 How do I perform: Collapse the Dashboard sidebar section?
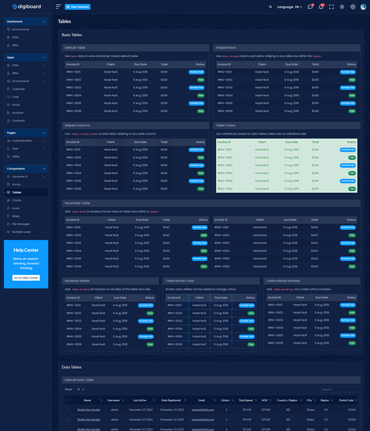[x=26, y=21]
